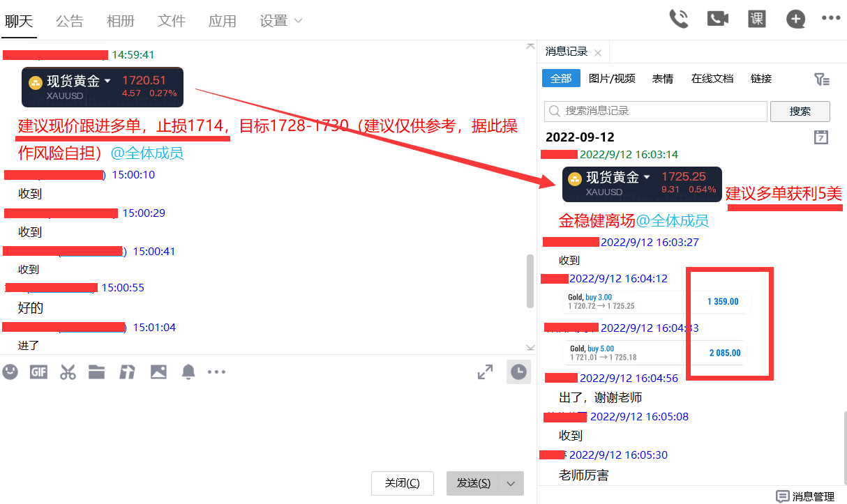The height and width of the screenshot is (504, 847).
Task: Click the 搜索消息记录 search field
Action: (656, 112)
